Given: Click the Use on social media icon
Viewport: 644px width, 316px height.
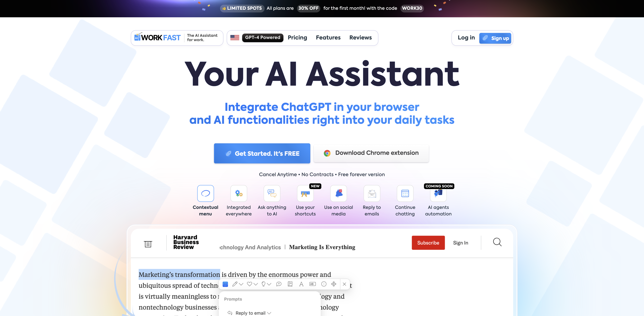Looking at the screenshot, I should [338, 193].
